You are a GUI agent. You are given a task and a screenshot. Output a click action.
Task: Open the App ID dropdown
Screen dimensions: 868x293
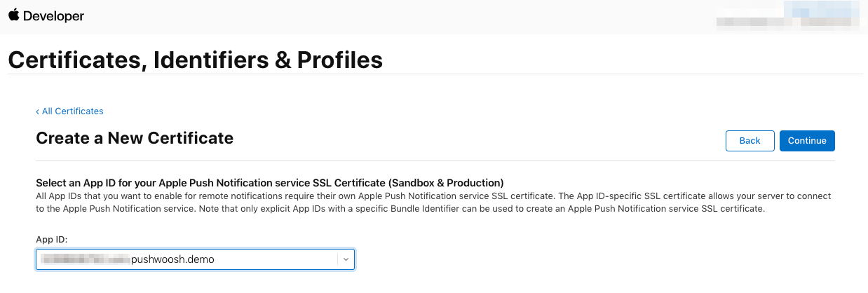(x=195, y=259)
